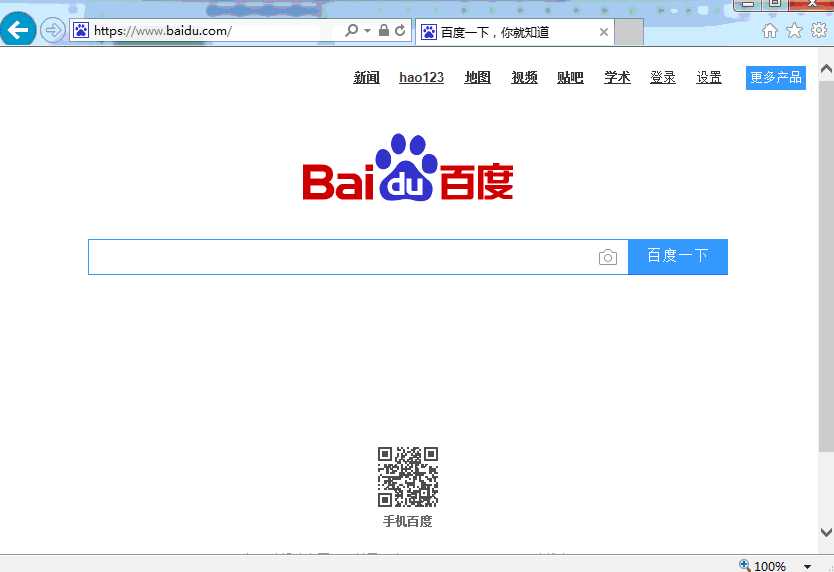Open the 视频 link

click(524, 78)
